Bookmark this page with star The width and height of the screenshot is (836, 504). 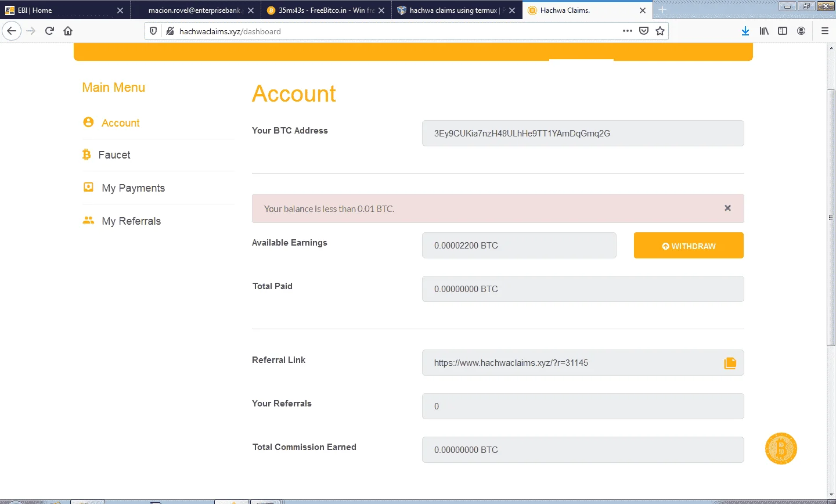660,31
